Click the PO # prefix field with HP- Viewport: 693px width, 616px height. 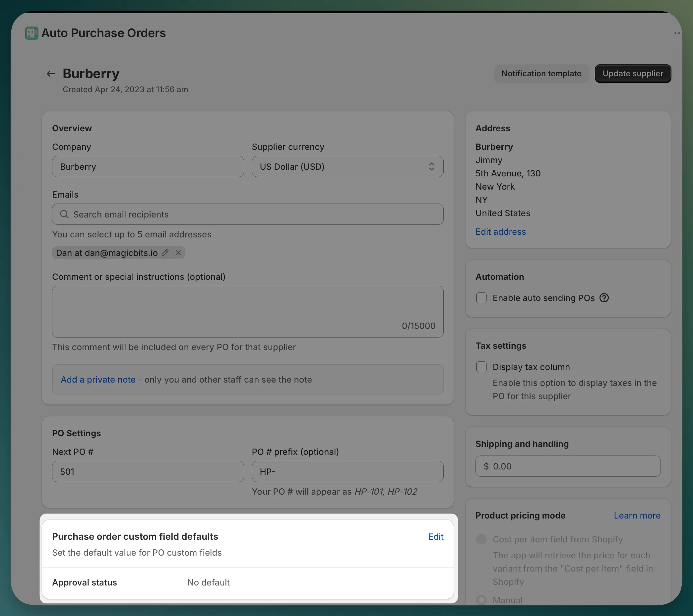point(347,471)
